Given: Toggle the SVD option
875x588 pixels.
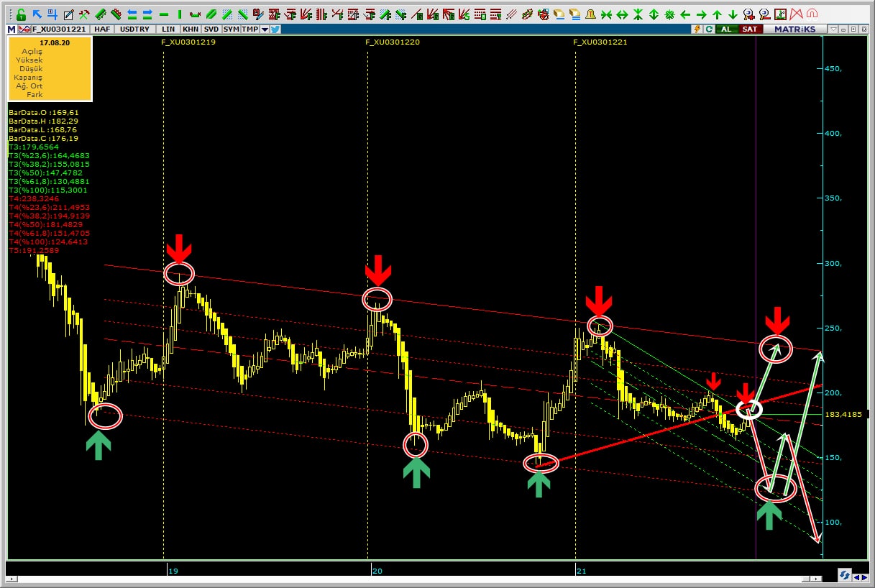Looking at the screenshot, I should point(211,29).
